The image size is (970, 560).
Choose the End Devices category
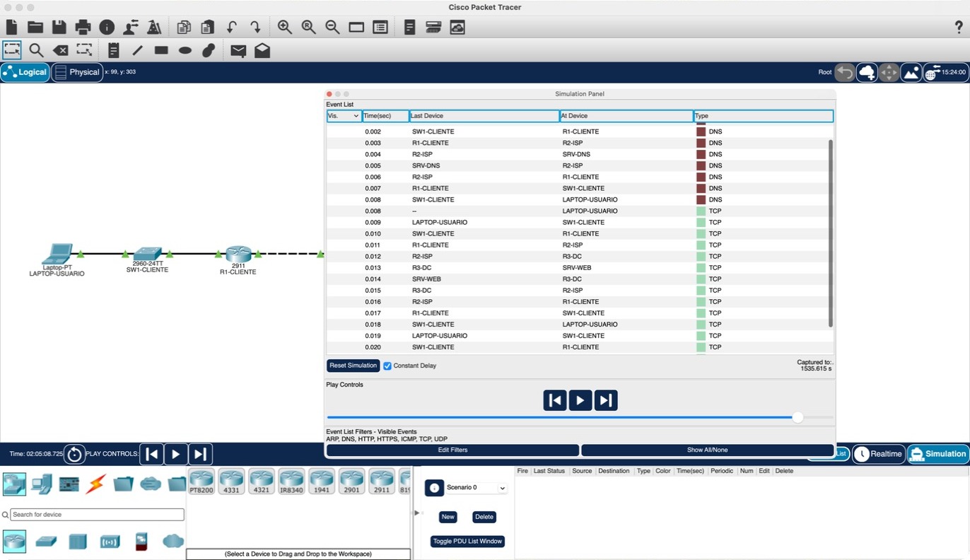(x=41, y=484)
